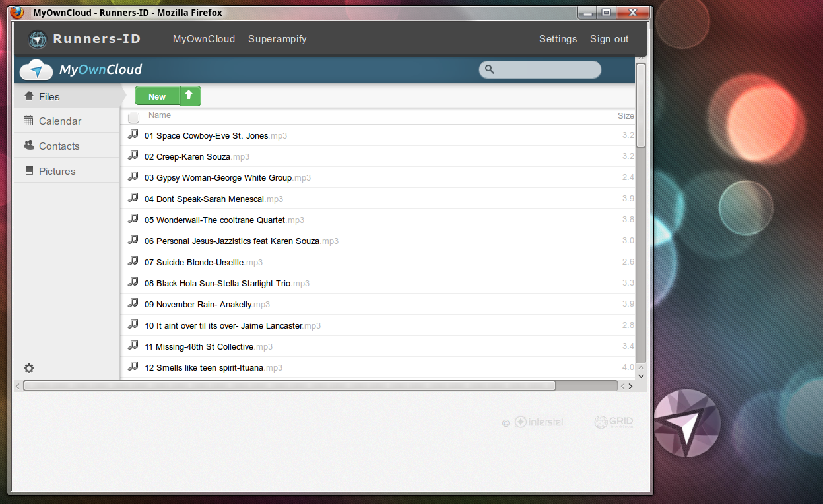The height and width of the screenshot is (504, 823).
Task: Click the green New button
Action: point(157,96)
